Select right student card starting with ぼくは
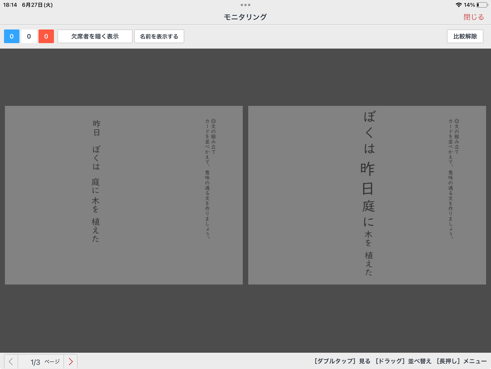491x369 pixels. point(367,195)
